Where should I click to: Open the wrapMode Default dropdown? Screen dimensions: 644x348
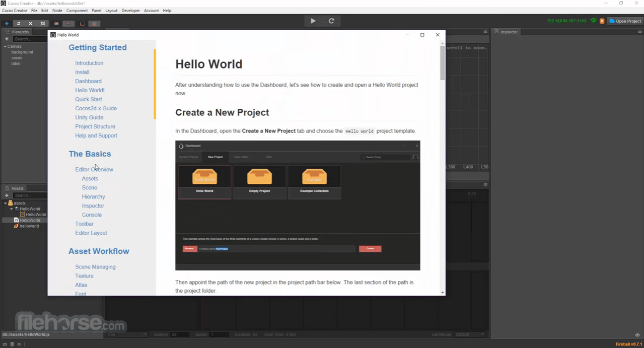point(470,334)
